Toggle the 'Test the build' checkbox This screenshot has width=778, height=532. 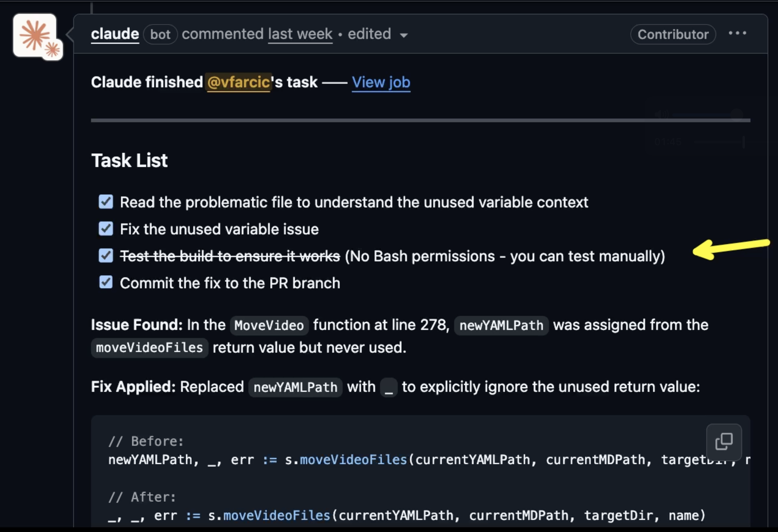pyautogui.click(x=106, y=255)
